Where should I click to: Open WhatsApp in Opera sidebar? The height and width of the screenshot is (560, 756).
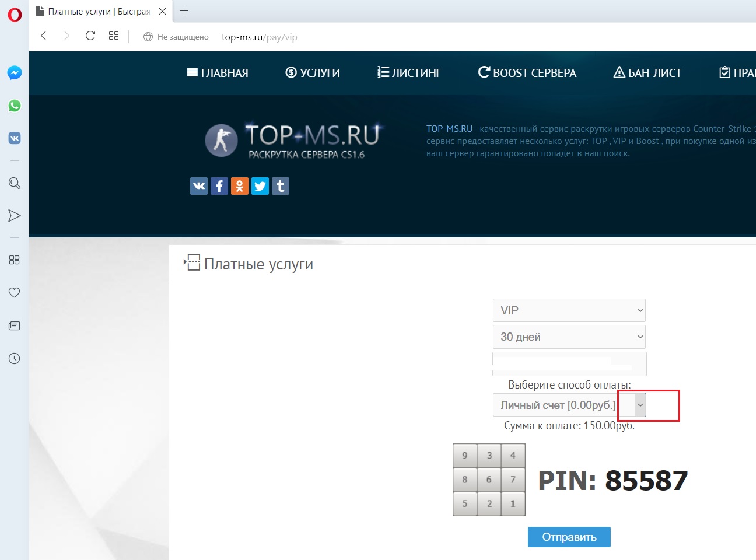15,106
